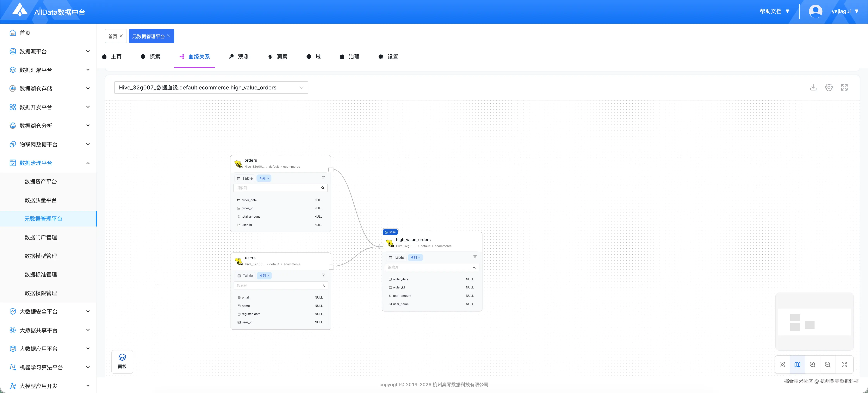Close the 首页 page tab
Image resolution: width=868 pixels, height=393 pixels.
pos(121,36)
